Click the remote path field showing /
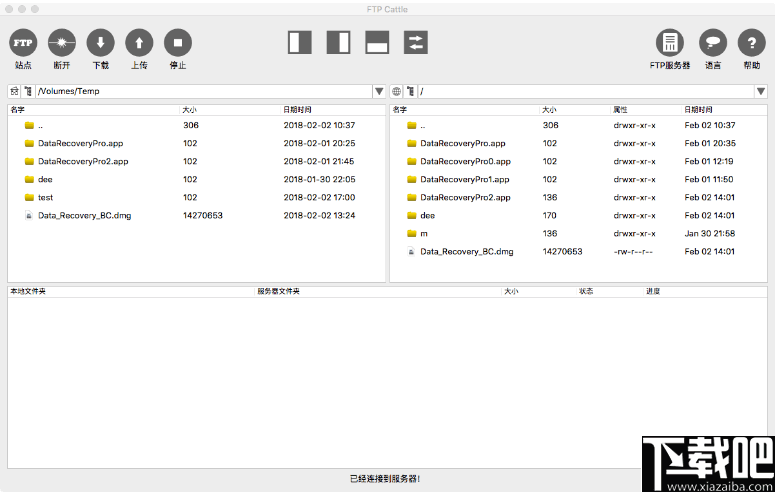 [586, 91]
